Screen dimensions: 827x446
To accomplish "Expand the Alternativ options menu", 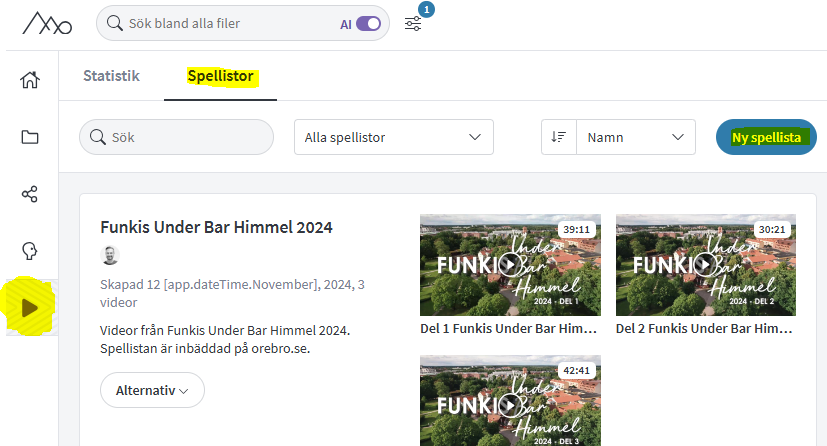I will [x=152, y=390].
